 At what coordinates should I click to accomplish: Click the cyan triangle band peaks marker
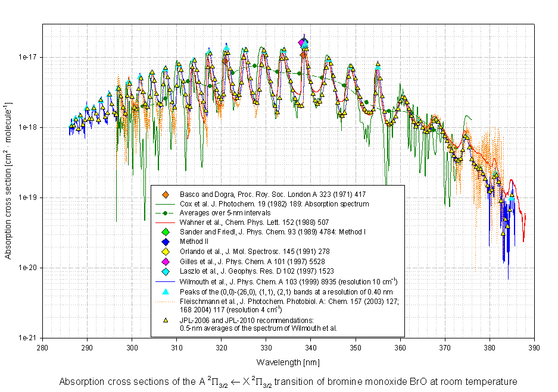pyautogui.click(x=166, y=291)
